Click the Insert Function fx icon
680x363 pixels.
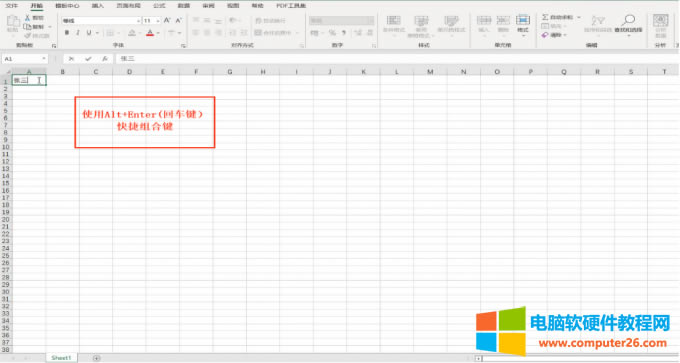pos(105,59)
